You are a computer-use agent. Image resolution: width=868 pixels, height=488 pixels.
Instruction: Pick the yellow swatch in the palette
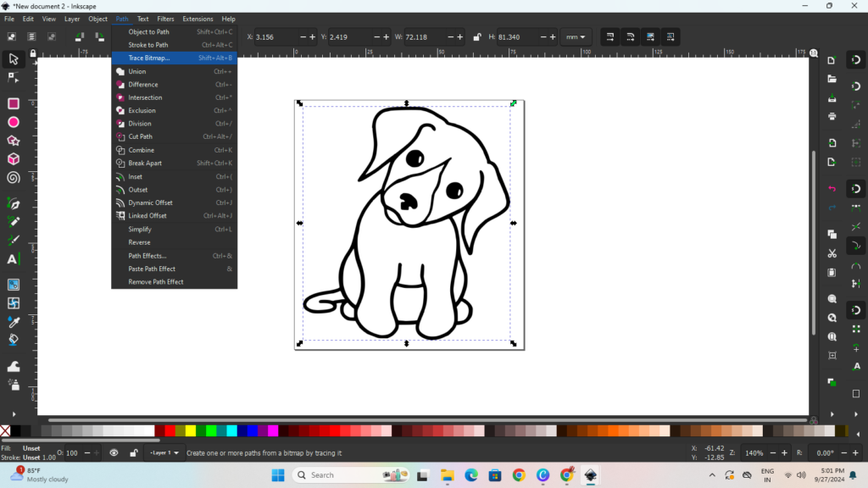pyautogui.click(x=191, y=430)
